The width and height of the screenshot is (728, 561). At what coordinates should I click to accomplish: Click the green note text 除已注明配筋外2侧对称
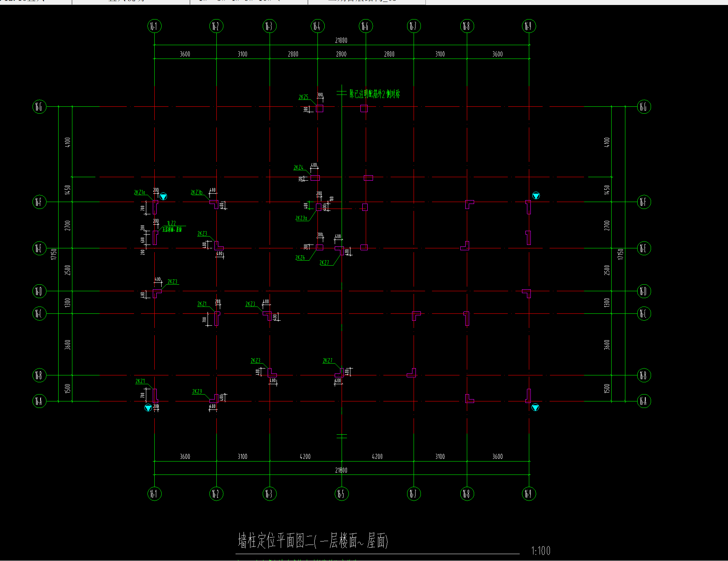point(375,94)
